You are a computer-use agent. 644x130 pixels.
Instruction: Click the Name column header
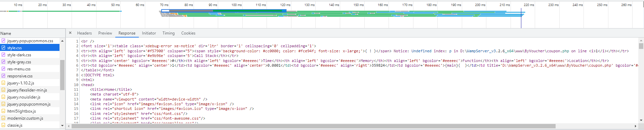[x=6, y=34]
